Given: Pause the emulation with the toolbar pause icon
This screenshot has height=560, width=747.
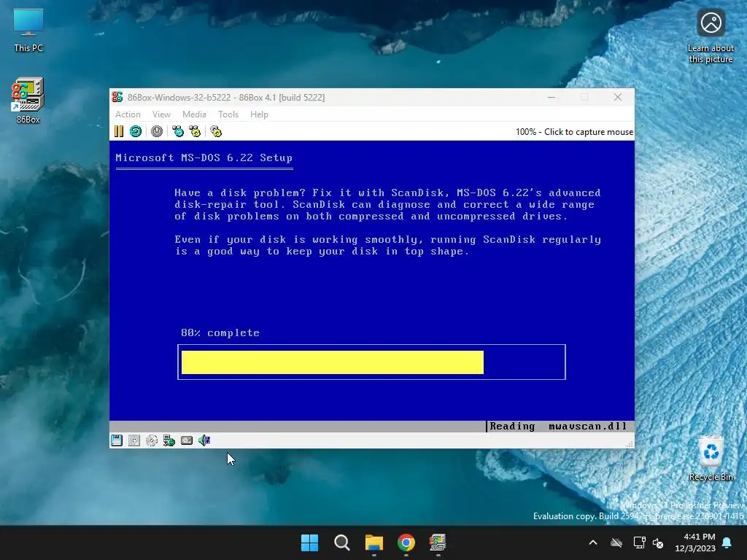Looking at the screenshot, I should [119, 131].
